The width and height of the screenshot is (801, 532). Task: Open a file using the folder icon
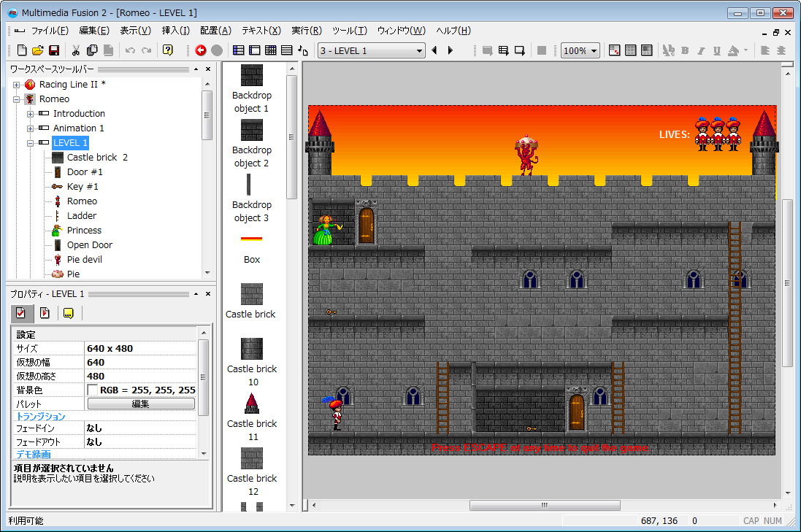[x=38, y=50]
